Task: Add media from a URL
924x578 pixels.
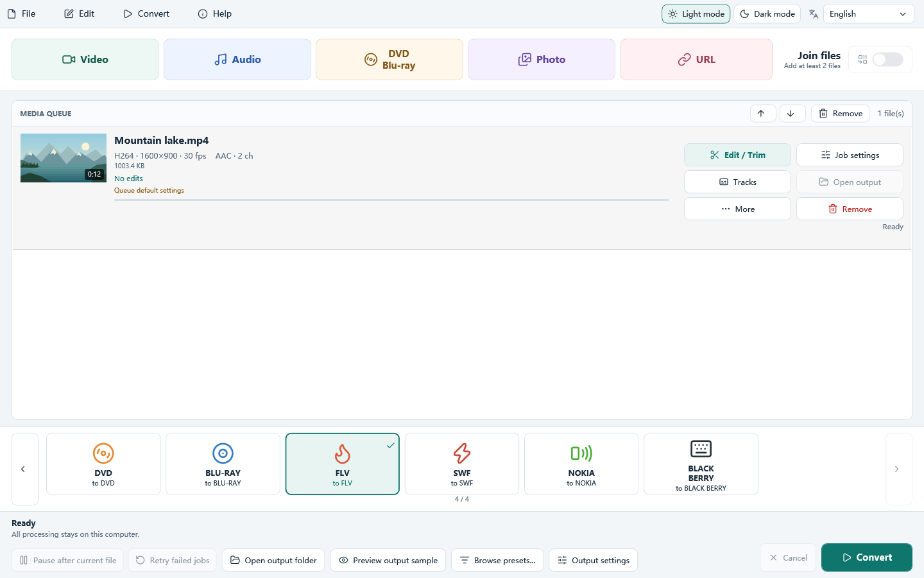Action: tap(696, 60)
